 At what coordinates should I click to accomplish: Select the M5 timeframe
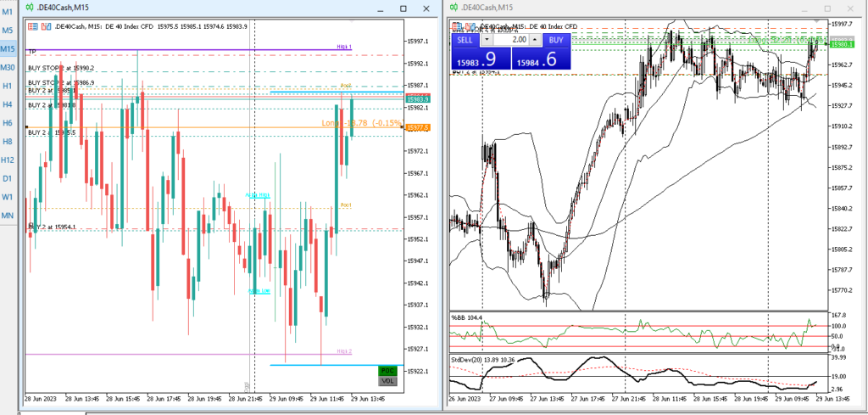pyautogui.click(x=7, y=31)
